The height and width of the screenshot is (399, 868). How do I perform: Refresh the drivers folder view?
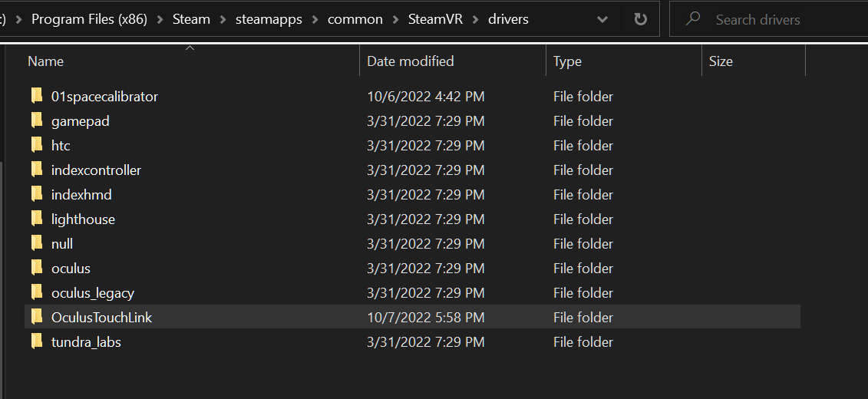coord(640,19)
